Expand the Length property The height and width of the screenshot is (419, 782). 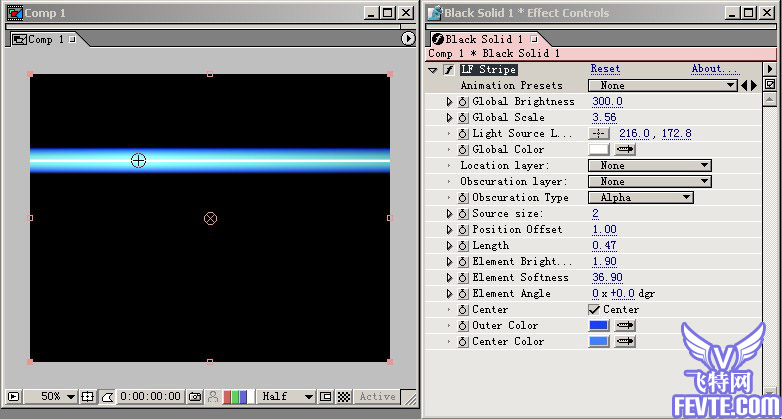click(x=449, y=246)
